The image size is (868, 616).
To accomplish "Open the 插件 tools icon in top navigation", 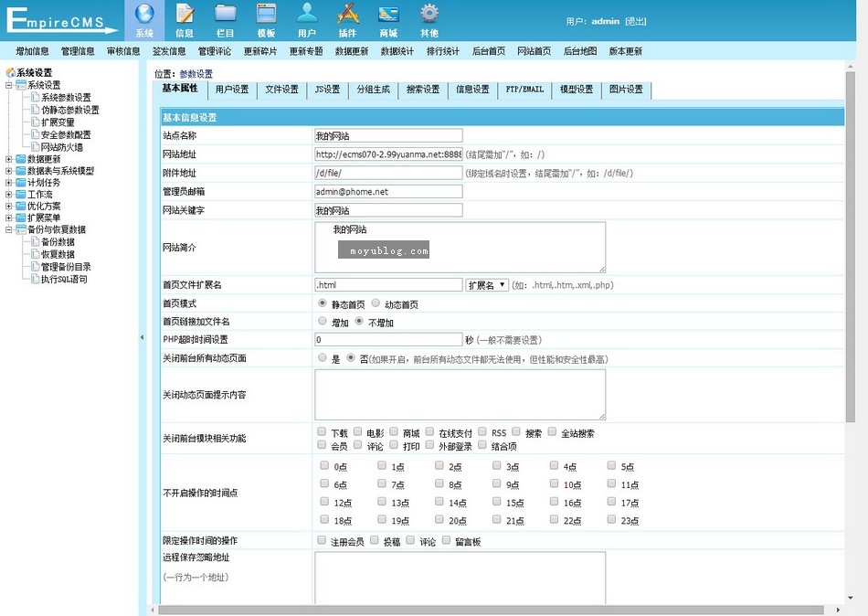I will pos(347,14).
